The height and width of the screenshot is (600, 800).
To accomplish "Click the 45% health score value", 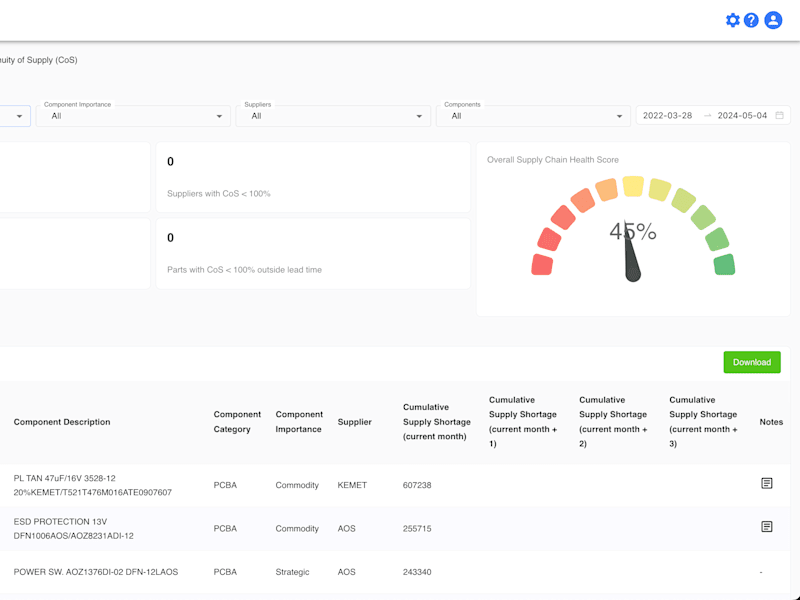I will tap(633, 232).
